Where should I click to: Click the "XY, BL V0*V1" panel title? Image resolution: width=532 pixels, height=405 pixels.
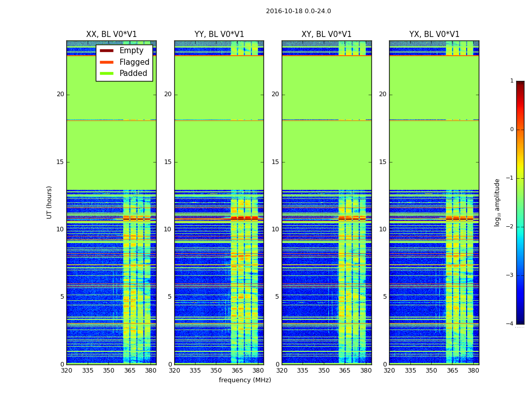click(x=326, y=34)
